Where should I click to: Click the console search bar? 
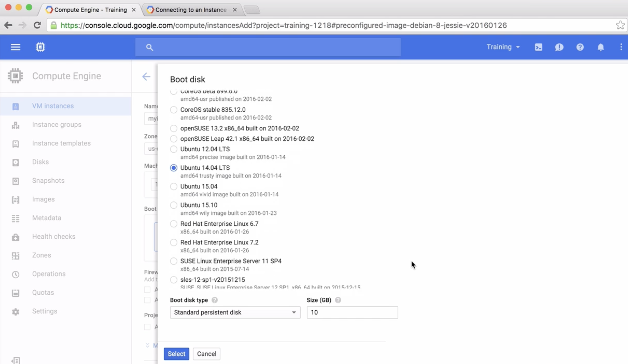[268, 47]
